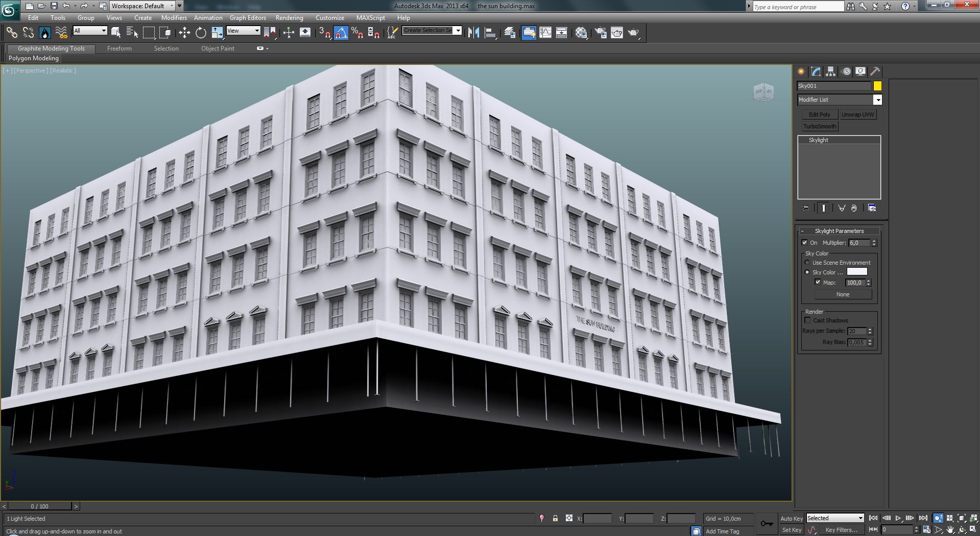Expand the View reference coordinate dropdown
The width and height of the screenshot is (980, 536).
pos(257,31)
